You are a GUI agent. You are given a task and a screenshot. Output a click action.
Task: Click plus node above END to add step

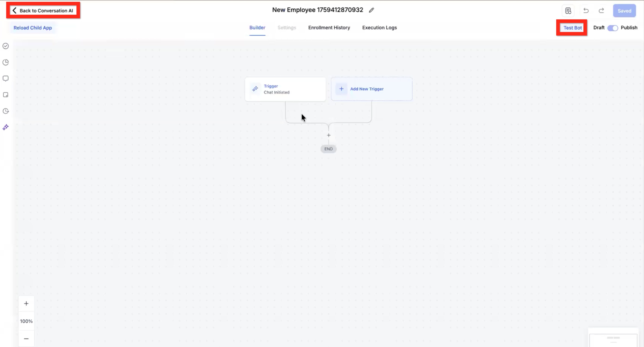329,135
